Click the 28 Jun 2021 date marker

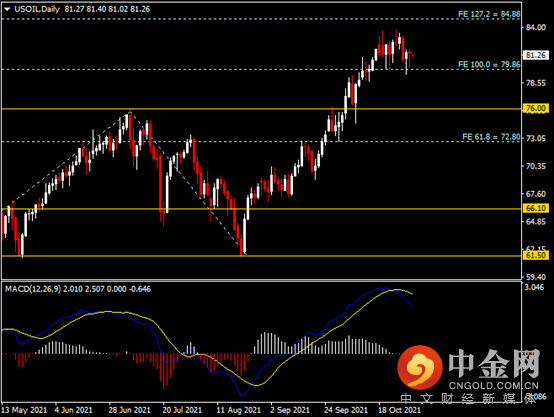point(129,410)
